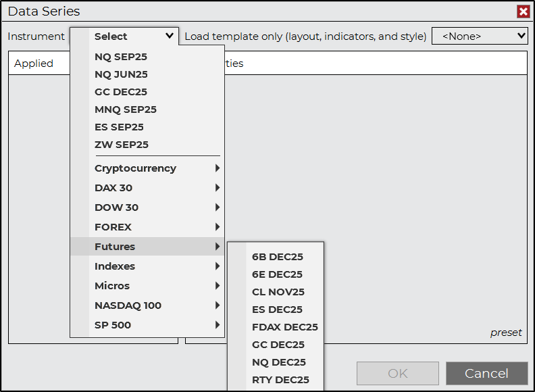Expand the Micros submenu
The width and height of the screenshot is (535, 392).
[x=147, y=286]
